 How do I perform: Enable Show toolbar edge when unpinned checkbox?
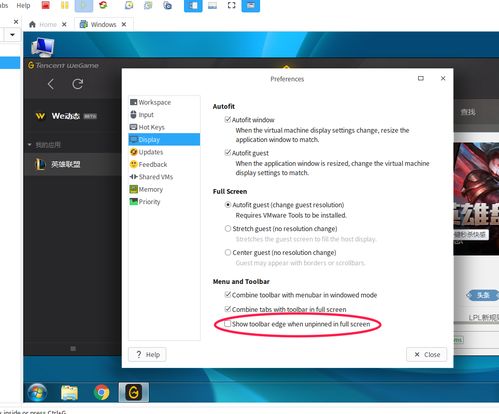coord(228,324)
